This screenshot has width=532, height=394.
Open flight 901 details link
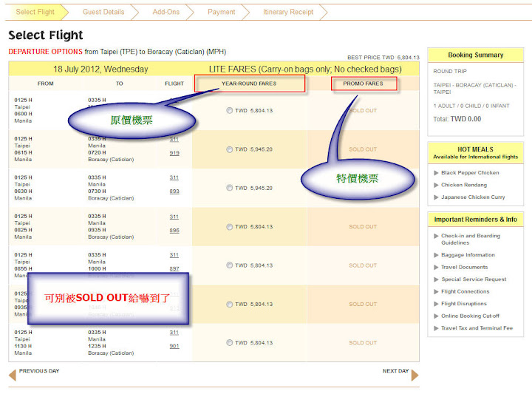(174, 346)
